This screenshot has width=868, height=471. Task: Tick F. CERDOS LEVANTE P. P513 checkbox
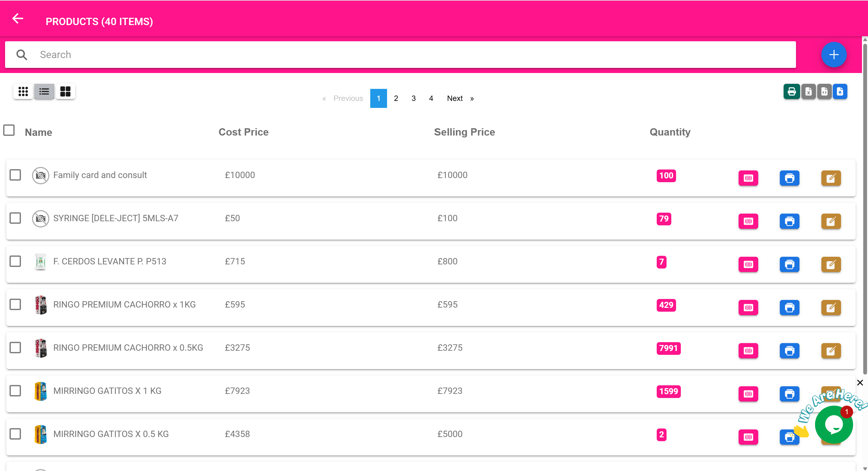tap(15, 261)
